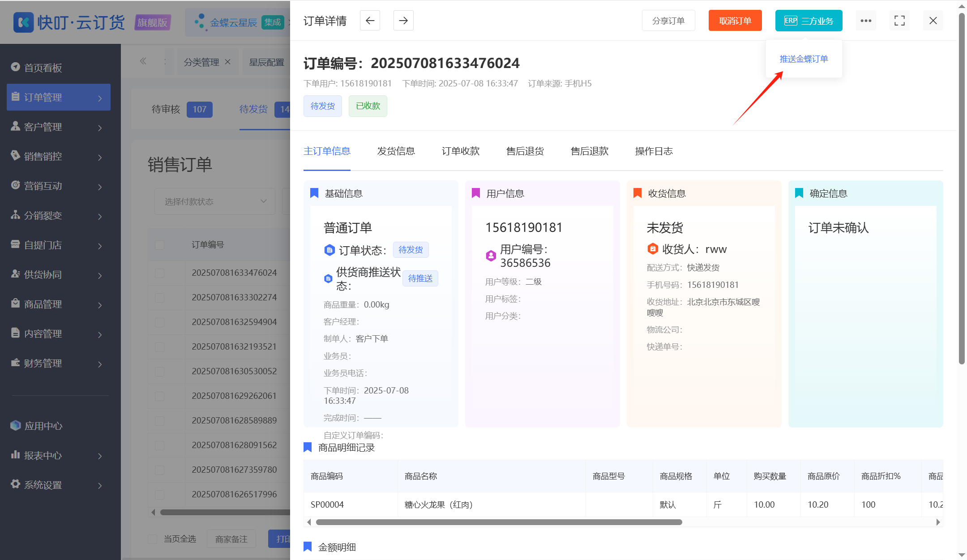Tick the 当页全选 checkbox
This screenshot has width=967, height=560.
(153, 539)
